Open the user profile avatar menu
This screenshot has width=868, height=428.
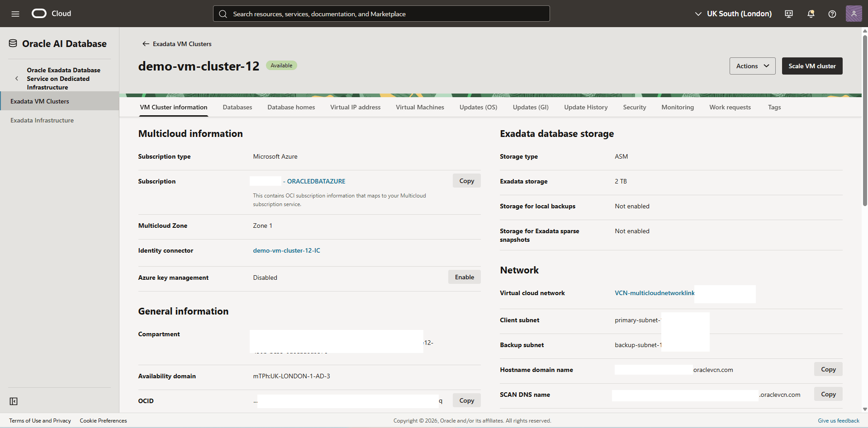tap(854, 14)
